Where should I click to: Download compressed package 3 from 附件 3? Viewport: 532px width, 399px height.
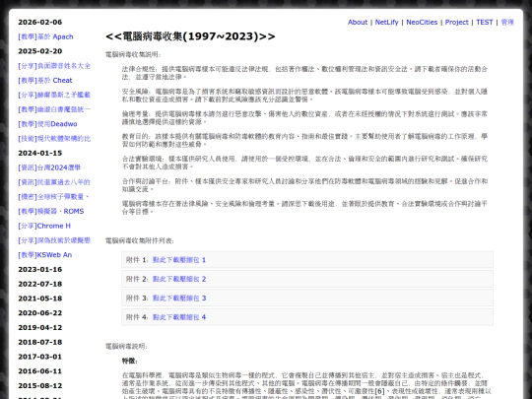pyautogui.click(x=179, y=298)
